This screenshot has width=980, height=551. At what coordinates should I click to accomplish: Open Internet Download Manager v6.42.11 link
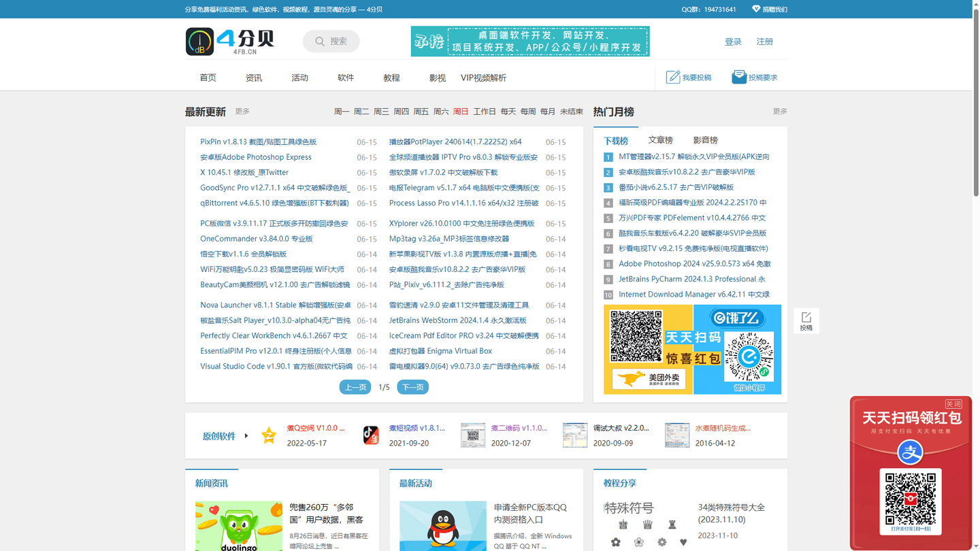point(694,295)
